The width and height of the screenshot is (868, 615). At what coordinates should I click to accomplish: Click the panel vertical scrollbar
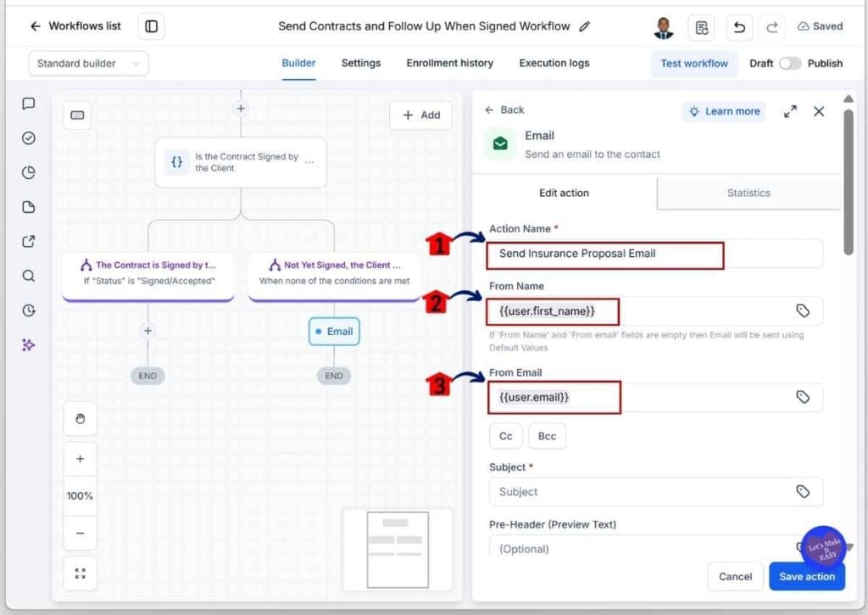(848, 183)
